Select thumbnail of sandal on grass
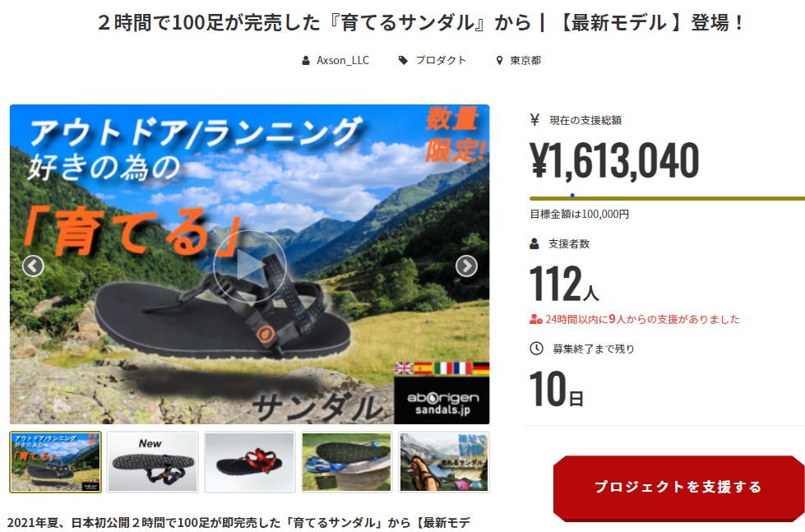 (346, 462)
